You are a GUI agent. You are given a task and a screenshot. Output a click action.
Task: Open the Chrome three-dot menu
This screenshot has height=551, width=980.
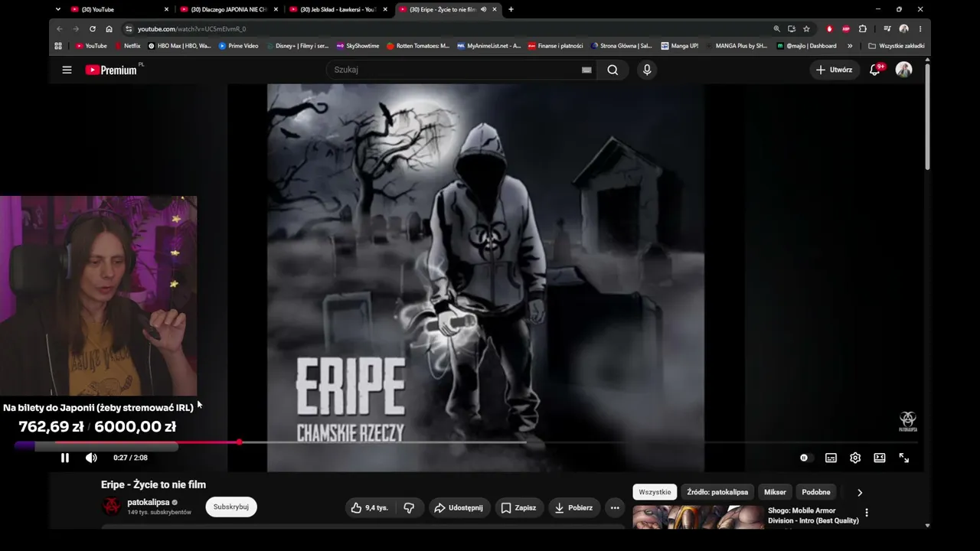point(920,29)
